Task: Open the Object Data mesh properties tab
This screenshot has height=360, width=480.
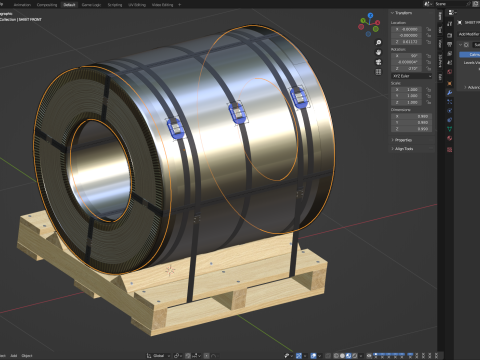Action: [x=449, y=129]
